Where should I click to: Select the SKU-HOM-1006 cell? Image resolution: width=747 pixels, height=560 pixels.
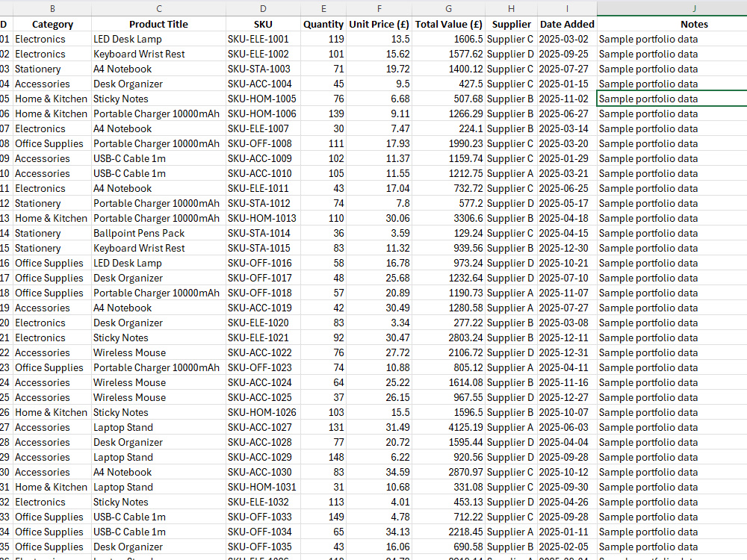pyautogui.click(x=263, y=113)
